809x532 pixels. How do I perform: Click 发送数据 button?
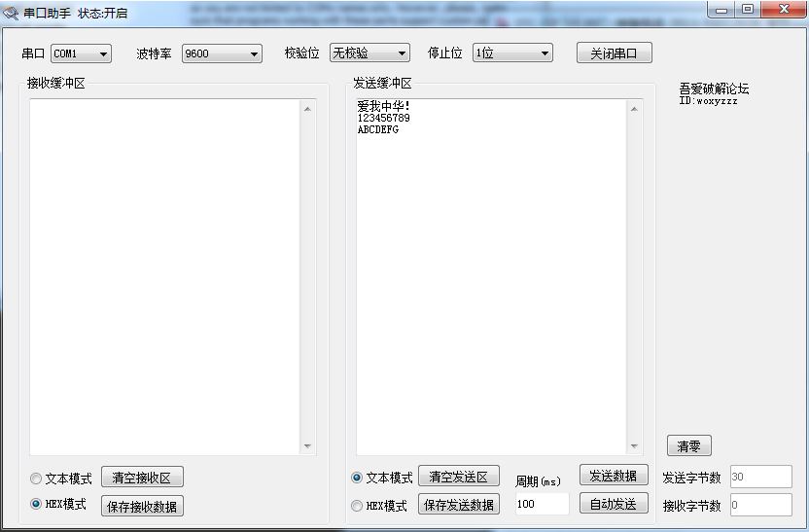[614, 476]
